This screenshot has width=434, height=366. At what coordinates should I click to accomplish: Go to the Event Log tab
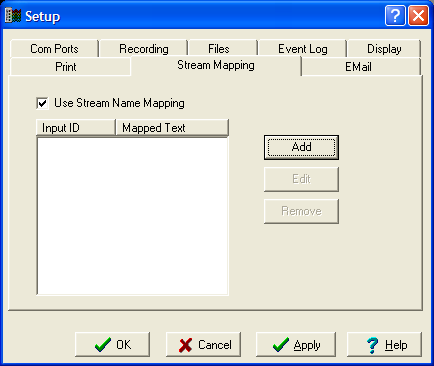[303, 49]
